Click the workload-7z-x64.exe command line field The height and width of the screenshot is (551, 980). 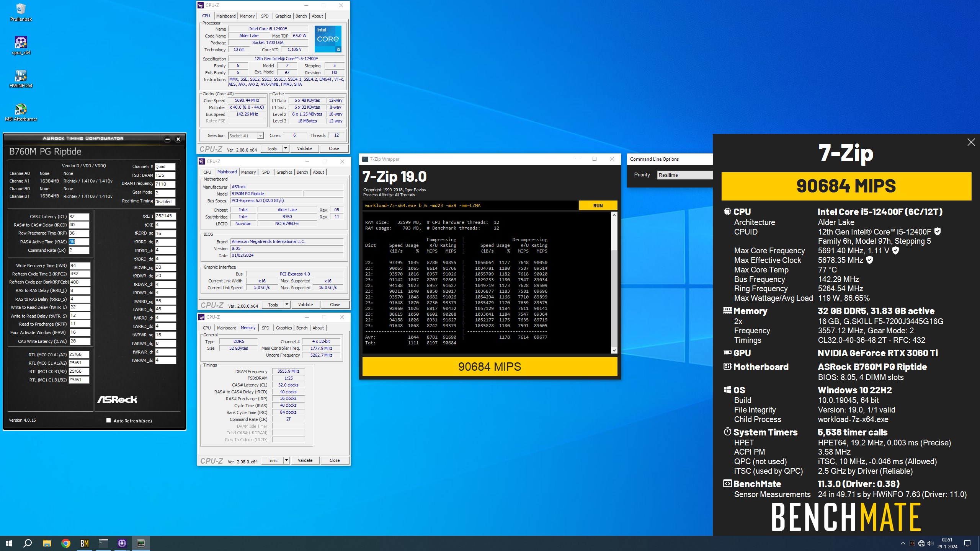pyautogui.click(x=470, y=205)
